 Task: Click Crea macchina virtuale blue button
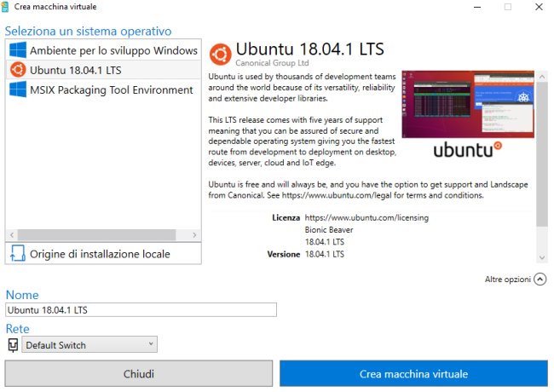(x=413, y=373)
